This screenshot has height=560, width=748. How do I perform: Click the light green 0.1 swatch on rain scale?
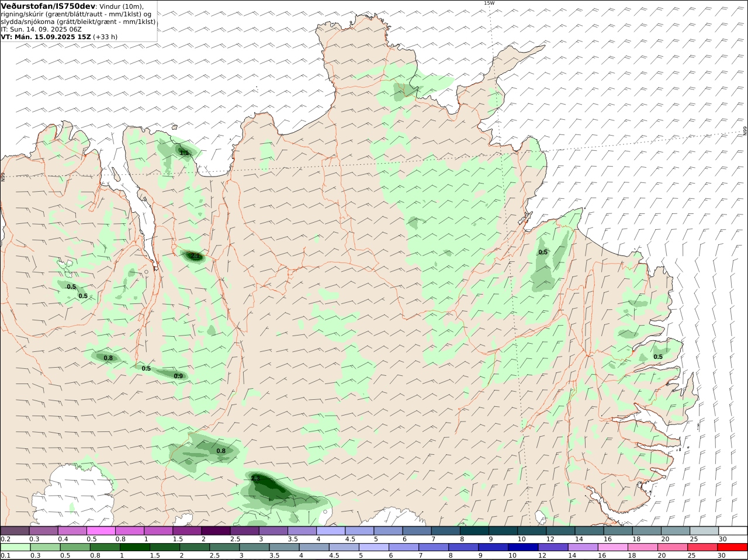pyautogui.click(x=15, y=548)
